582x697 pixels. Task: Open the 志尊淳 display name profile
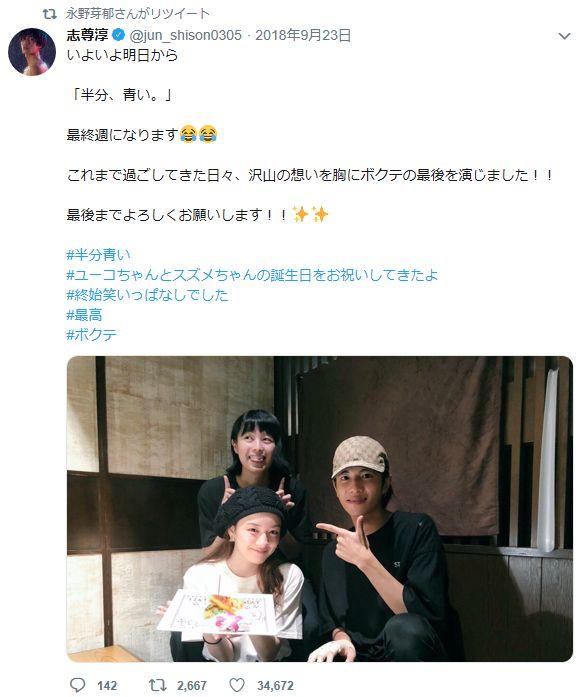(x=88, y=35)
